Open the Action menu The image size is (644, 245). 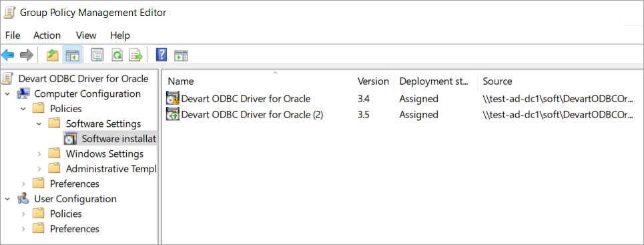click(x=47, y=35)
